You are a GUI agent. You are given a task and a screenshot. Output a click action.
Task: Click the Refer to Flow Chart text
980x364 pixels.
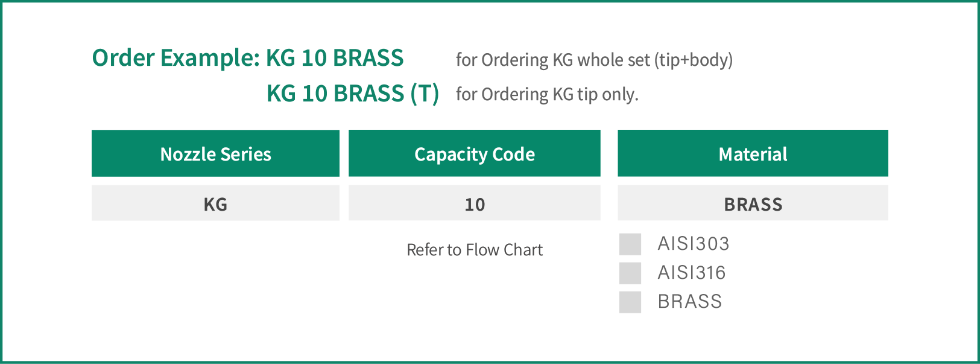pyautogui.click(x=475, y=250)
